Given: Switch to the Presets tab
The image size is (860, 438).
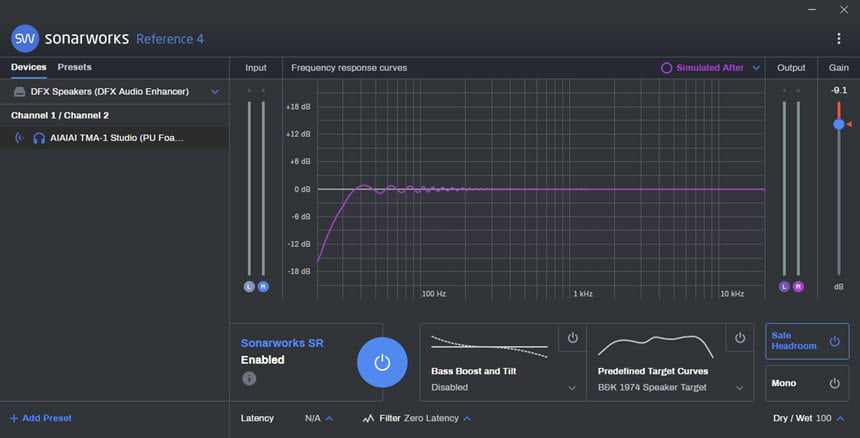Looking at the screenshot, I should [75, 67].
